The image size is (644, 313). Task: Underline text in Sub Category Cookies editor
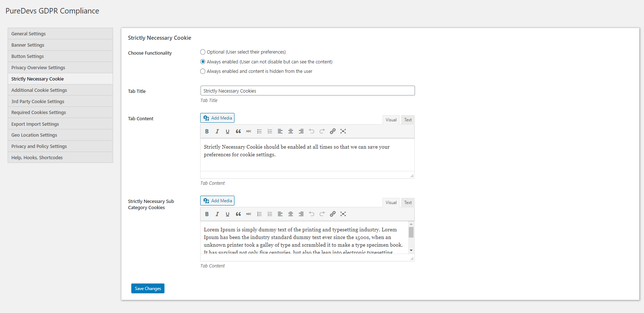click(228, 214)
